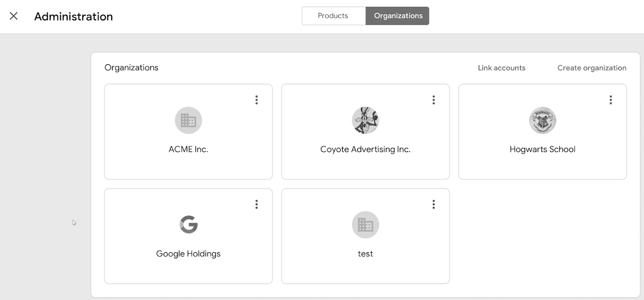Click Create organization

(592, 68)
